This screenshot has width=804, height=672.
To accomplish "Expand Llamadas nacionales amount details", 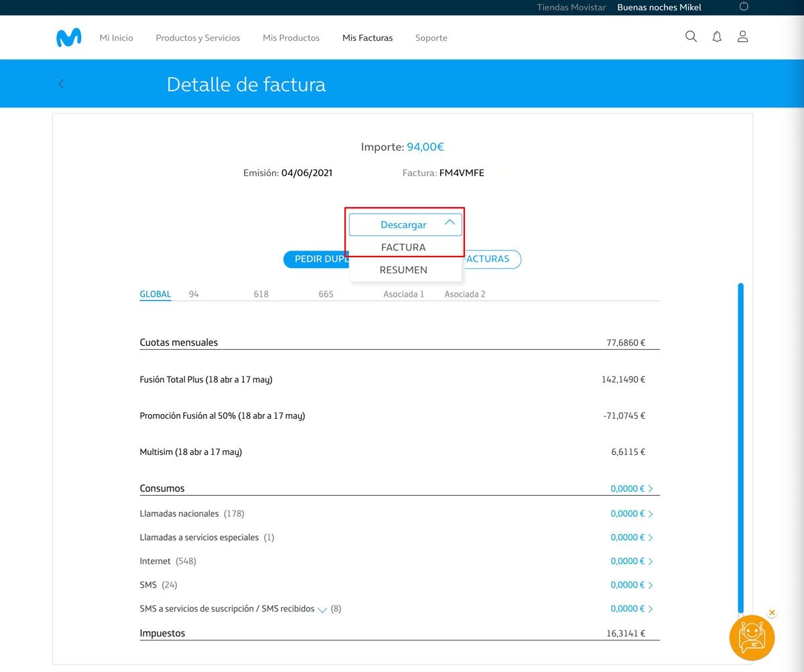I will pyautogui.click(x=631, y=514).
